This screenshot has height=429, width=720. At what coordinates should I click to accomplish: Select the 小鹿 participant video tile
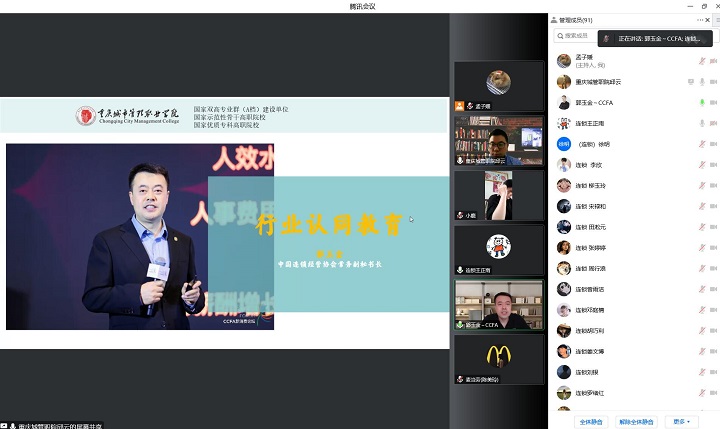pyautogui.click(x=499, y=196)
